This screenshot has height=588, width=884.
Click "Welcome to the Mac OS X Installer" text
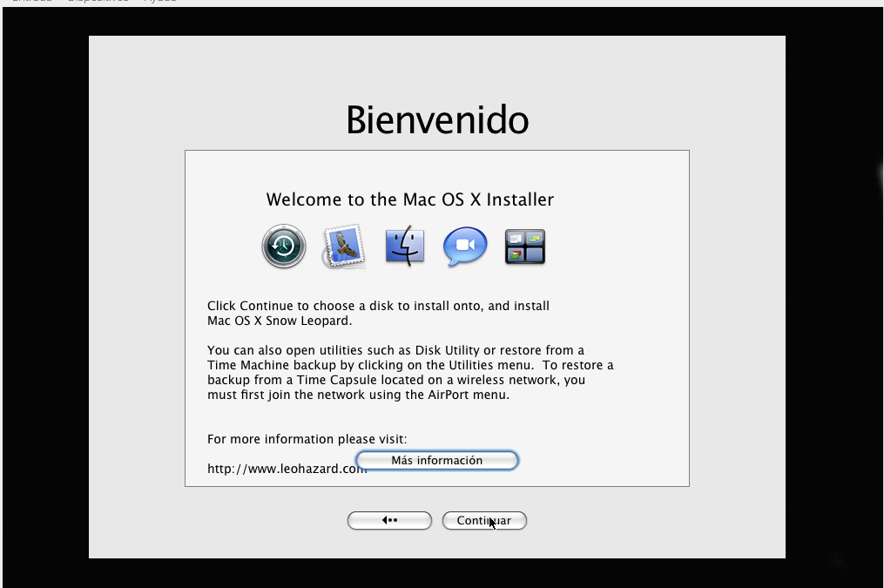pos(410,199)
